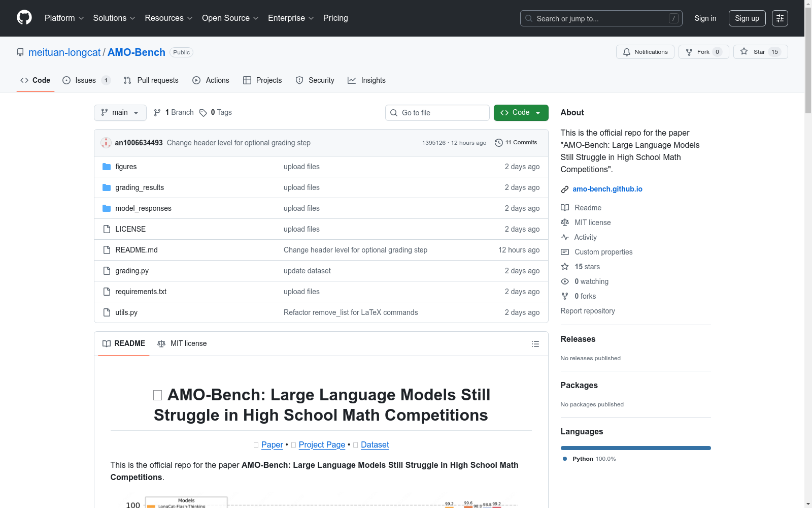Click the Custom properties note icon
The image size is (812, 508).
tap(565, 252)
